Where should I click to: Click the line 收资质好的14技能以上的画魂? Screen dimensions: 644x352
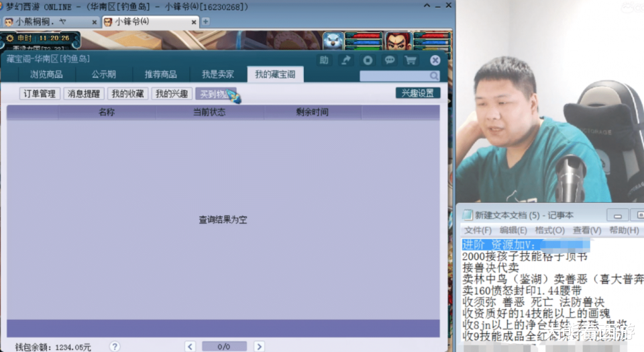point(536,313)
